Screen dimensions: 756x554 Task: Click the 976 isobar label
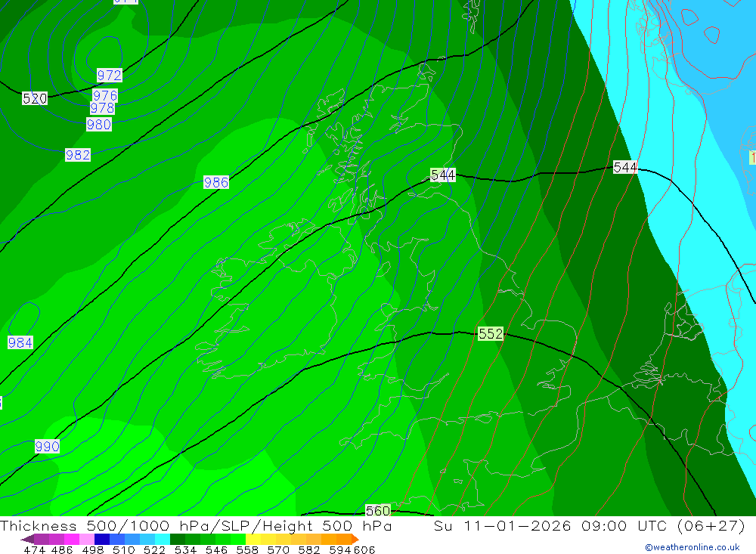pyautogui.click(x=105, y=95)
